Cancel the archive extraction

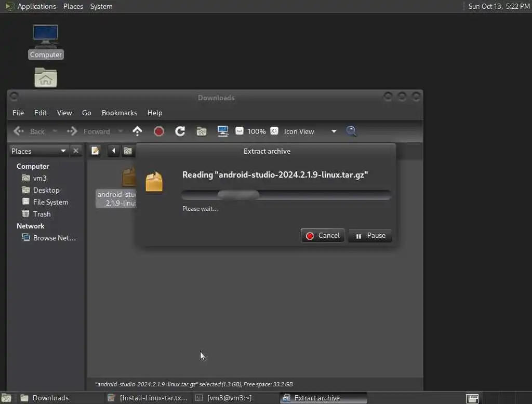point(322,235)
